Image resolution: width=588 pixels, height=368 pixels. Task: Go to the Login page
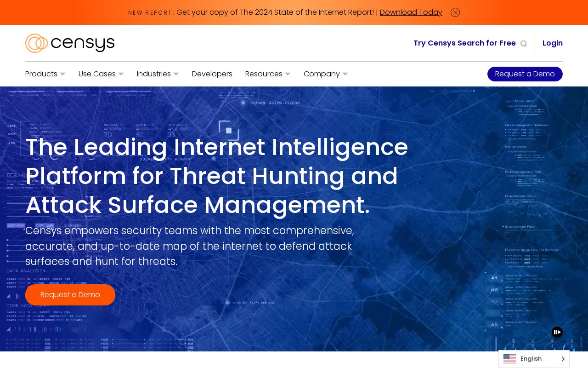coord(553,43)
